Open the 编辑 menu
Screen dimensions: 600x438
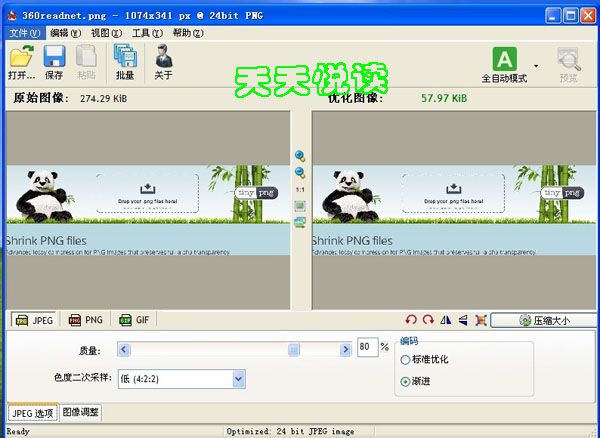tap(65, 33)
